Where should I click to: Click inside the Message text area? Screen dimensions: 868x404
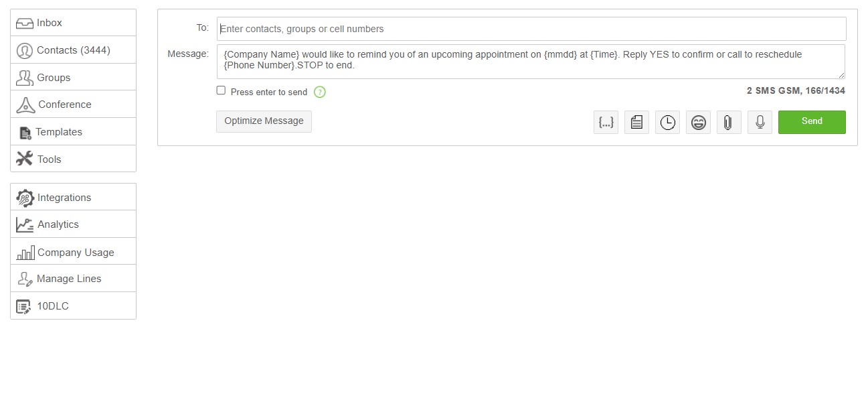tap(530, 62)
